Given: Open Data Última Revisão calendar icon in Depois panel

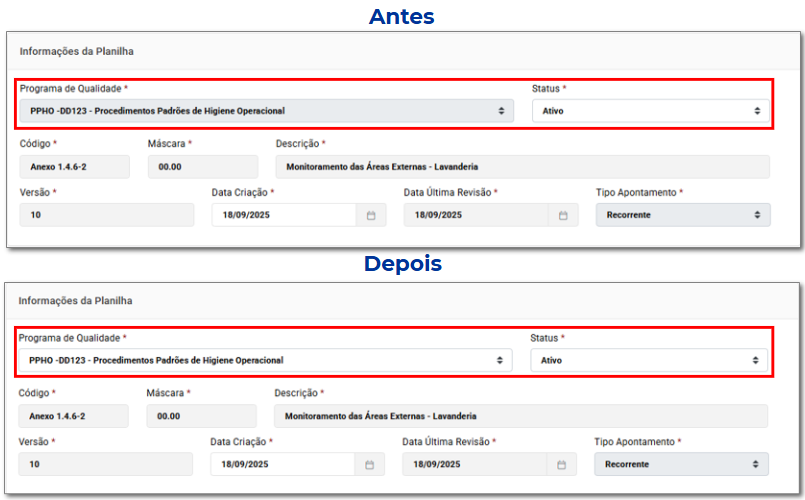Looking at the screenshot, I should click(x=561, y=464).
